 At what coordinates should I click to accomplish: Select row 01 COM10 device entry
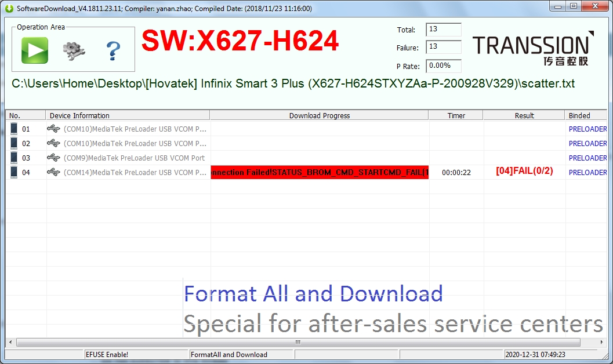135,129
